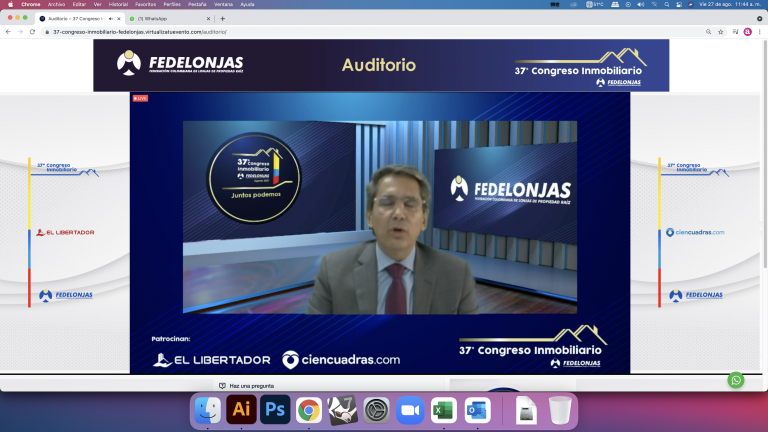Open the Pestaña menu
768x432 pixels.
click(x=197, y=4)
